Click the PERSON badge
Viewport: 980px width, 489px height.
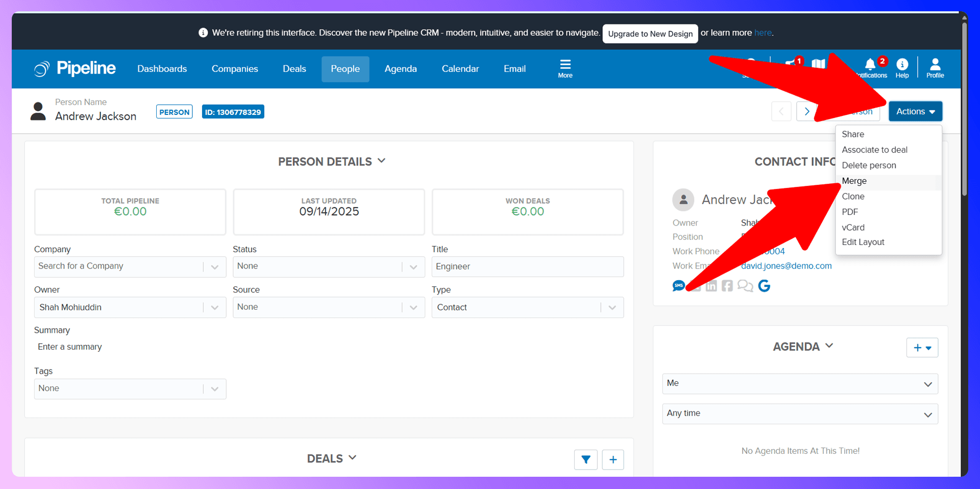[175, 112]
